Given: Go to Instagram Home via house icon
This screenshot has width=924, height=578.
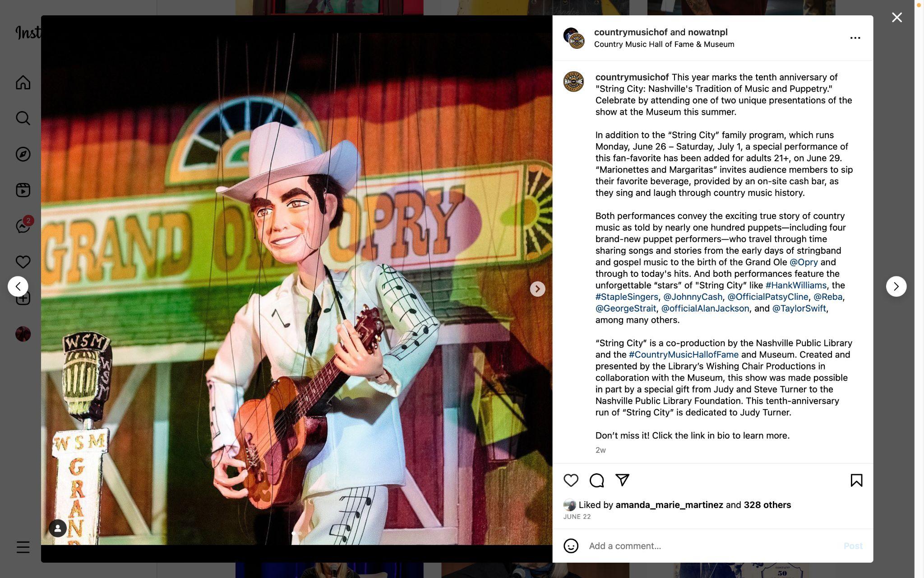Looking at the screenshot, I should click(x=23, y=83).
